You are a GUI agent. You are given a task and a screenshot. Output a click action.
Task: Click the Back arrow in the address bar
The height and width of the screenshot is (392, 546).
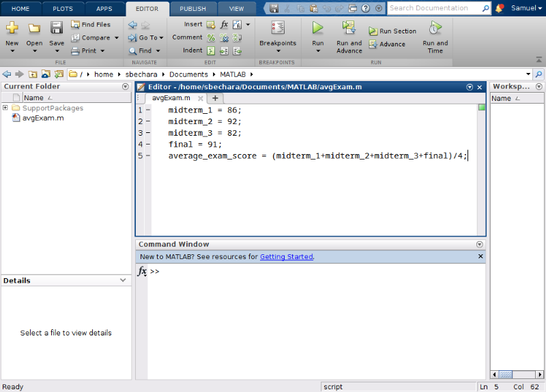(x=7, y=74)
